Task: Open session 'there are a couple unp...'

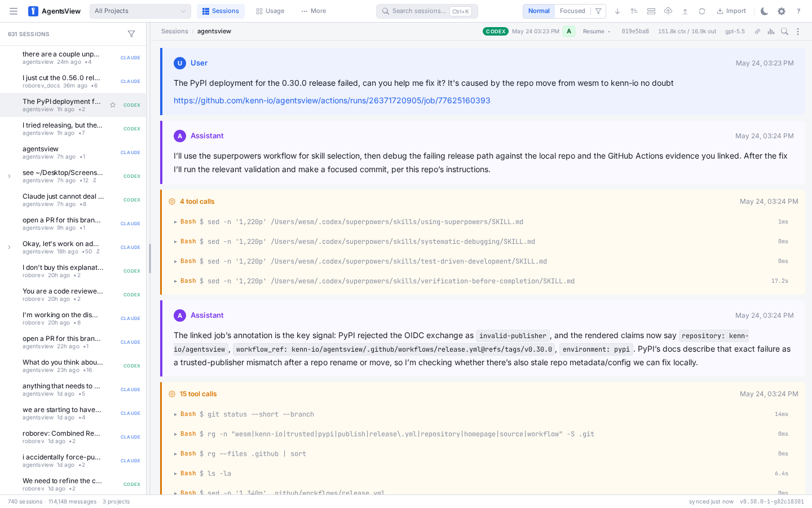Action: 73,58
